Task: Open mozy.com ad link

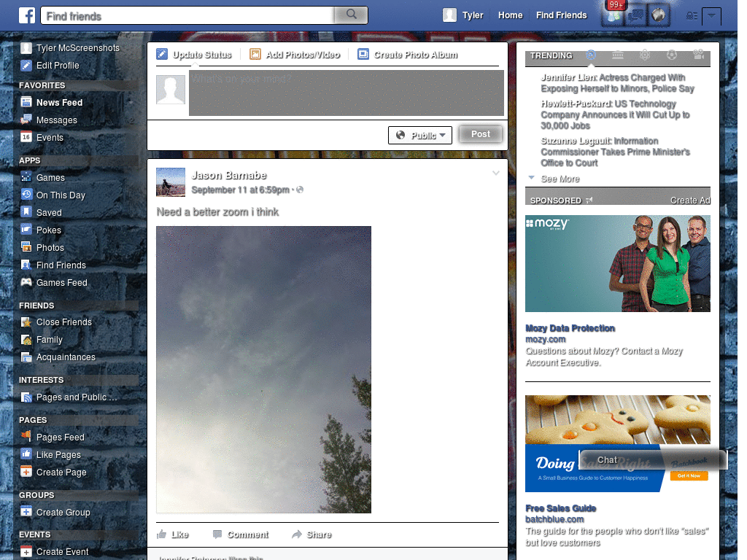Action: [x=545, y=339]
